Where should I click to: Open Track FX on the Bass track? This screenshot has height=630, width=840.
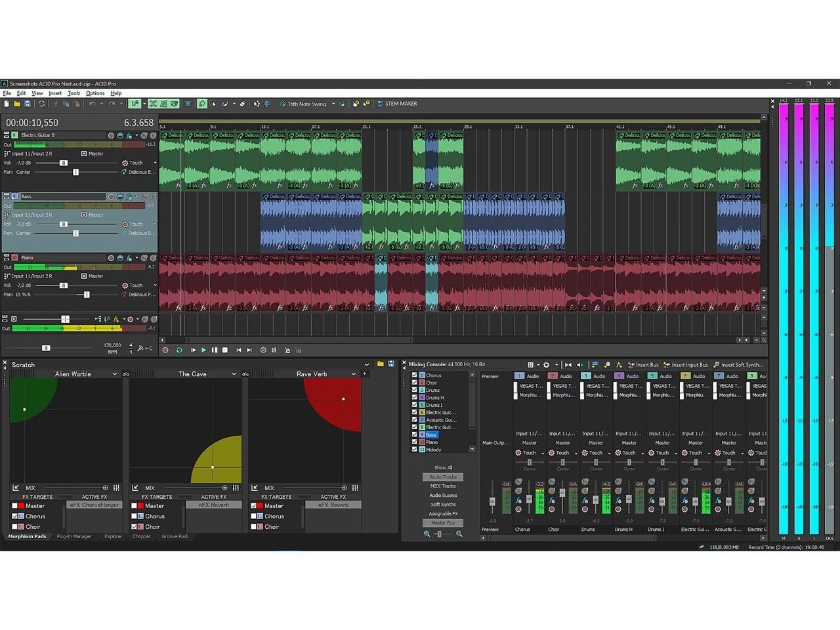click(129, 197)
